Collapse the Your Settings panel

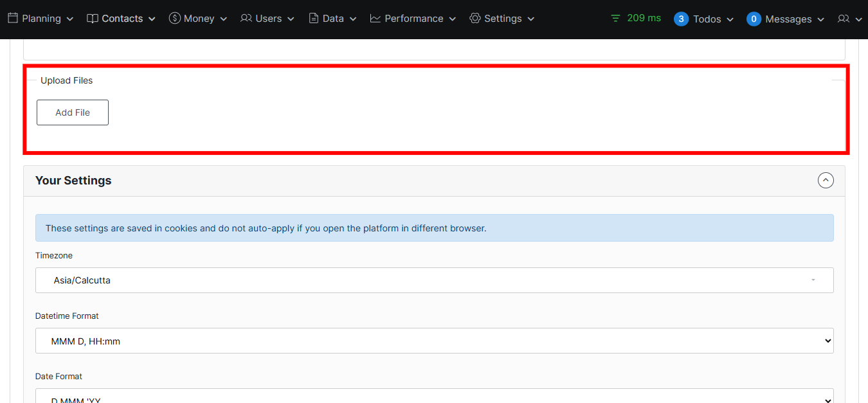(826, 181)
